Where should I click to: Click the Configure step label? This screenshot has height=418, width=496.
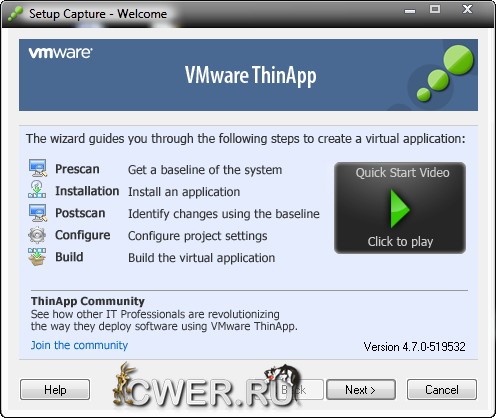(83, 235)
